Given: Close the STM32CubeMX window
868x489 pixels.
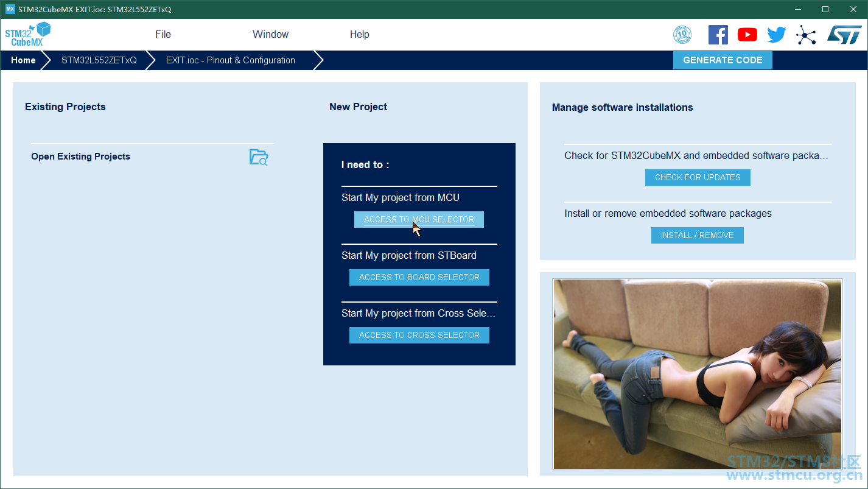Looking at the screenshot, I should 853,9.
